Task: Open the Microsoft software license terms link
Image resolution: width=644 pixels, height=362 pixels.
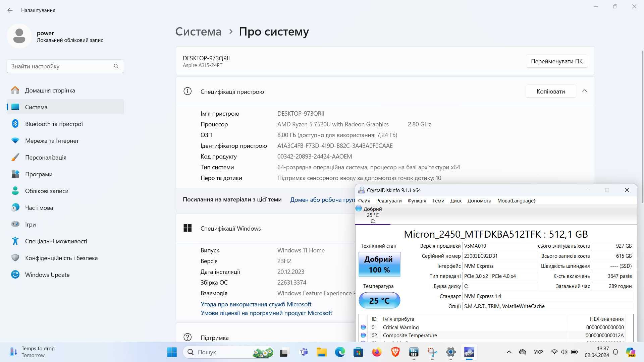Action: [266, 313]
